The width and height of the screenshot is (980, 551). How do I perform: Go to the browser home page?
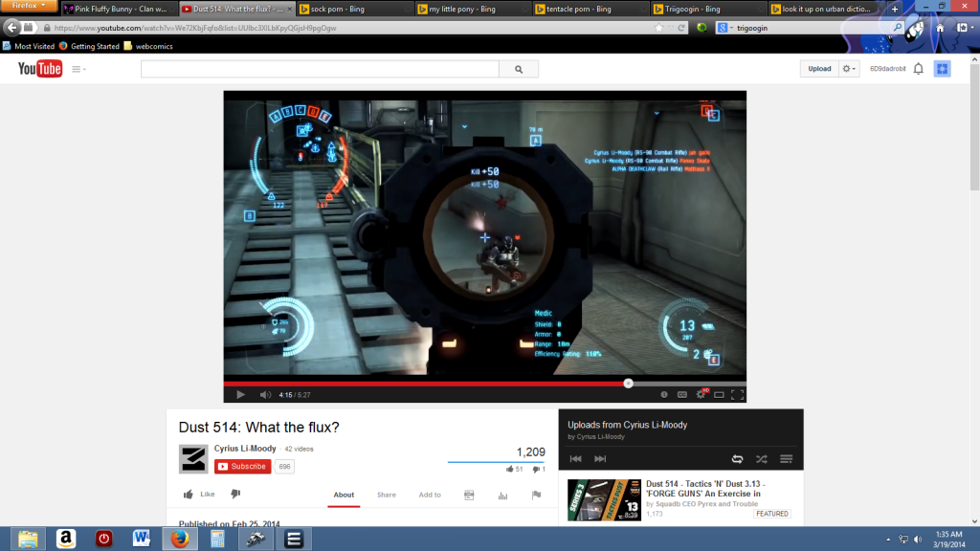point(940,28)
